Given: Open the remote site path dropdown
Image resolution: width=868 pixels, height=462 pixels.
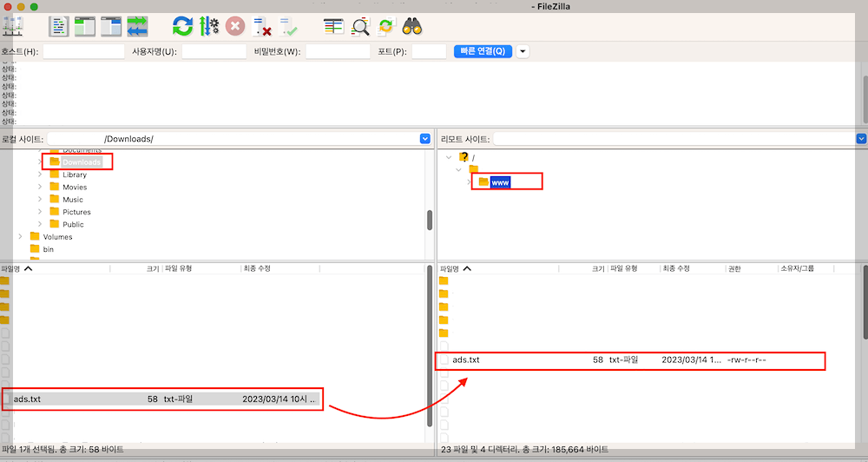Looking at the screenshot, I should click(861, 138).
